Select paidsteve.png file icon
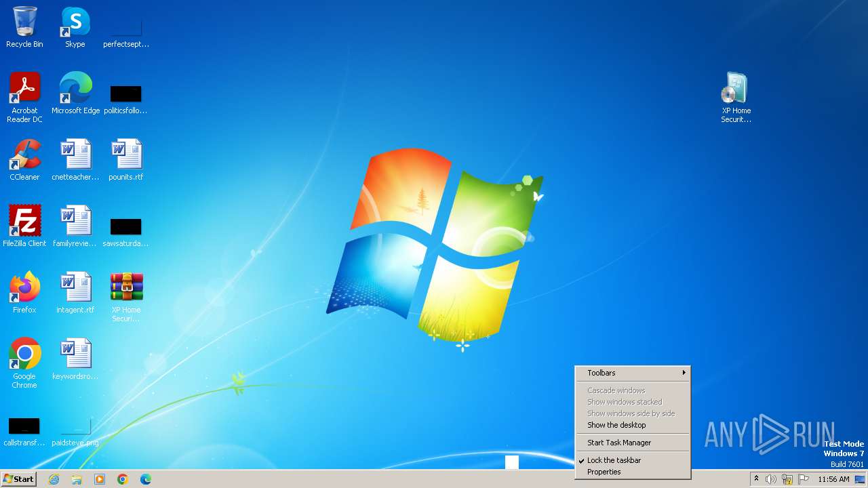Image resolution: width=868 pixels, height=488 pixels. coord(75,431)
